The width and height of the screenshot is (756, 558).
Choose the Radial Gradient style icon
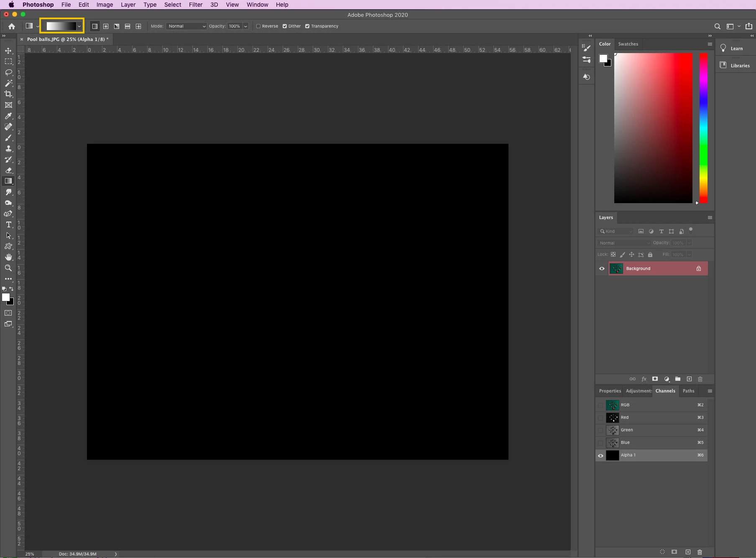[x=106, y=26]
